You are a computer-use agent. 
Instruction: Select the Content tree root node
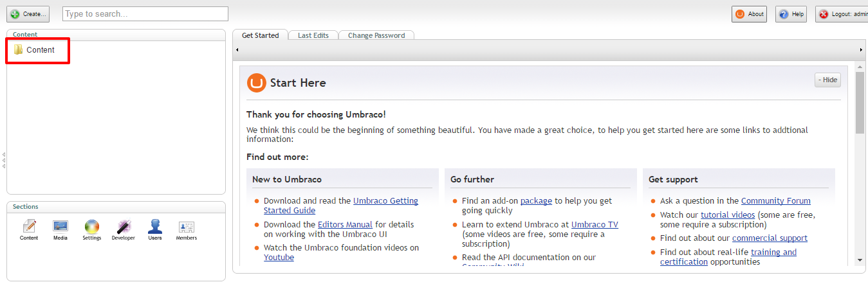(x=34, y=49)
